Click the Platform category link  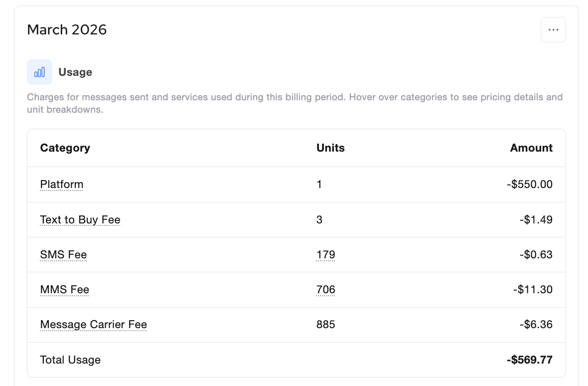62,185
